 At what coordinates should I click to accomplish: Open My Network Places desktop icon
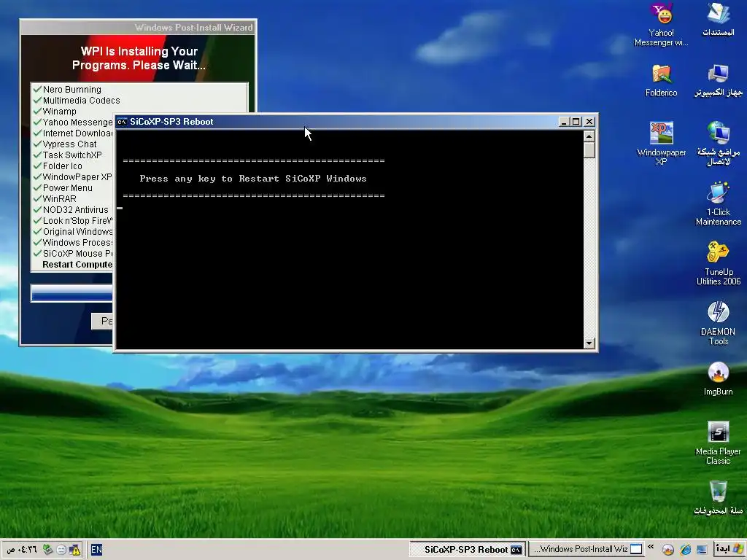click(x=719, y=143)
